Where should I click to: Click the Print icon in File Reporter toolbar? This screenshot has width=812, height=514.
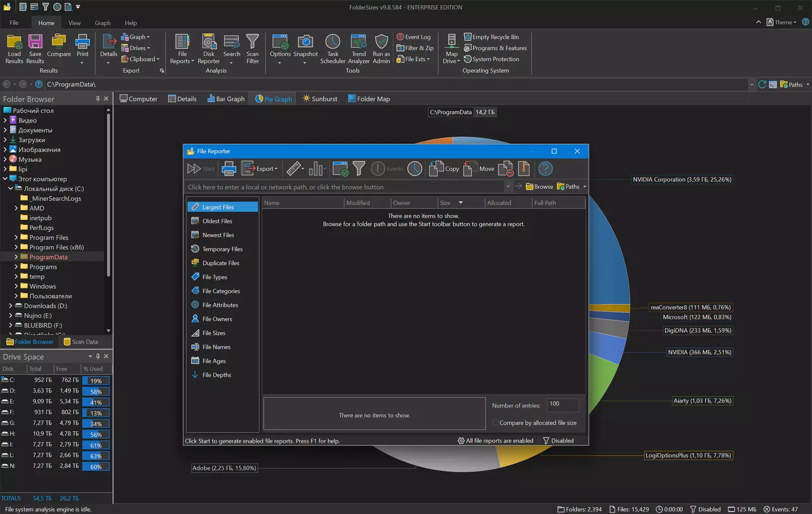pos(228,169)
